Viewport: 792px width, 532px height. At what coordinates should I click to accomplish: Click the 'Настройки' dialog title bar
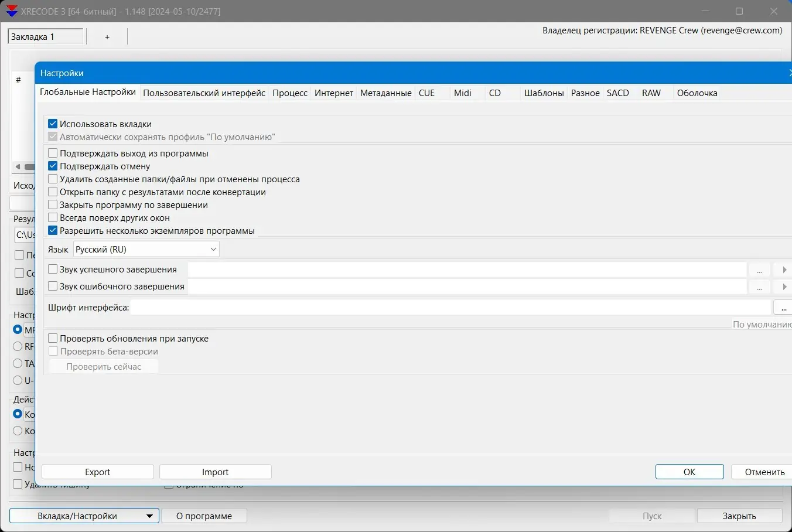[x=414, y=73]
